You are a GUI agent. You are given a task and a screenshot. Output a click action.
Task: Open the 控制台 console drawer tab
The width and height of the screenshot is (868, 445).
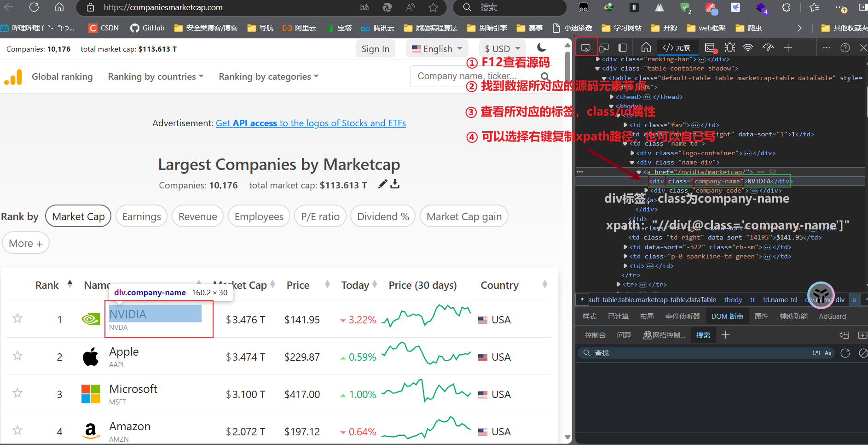595,335
